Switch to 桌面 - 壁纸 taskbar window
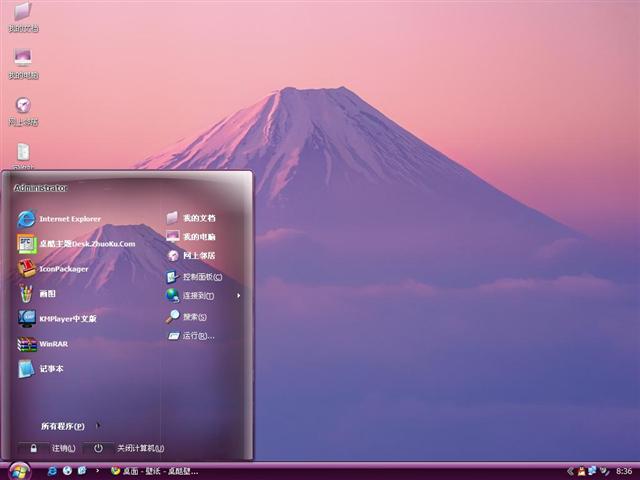The image size is (640, 480). 154,471
